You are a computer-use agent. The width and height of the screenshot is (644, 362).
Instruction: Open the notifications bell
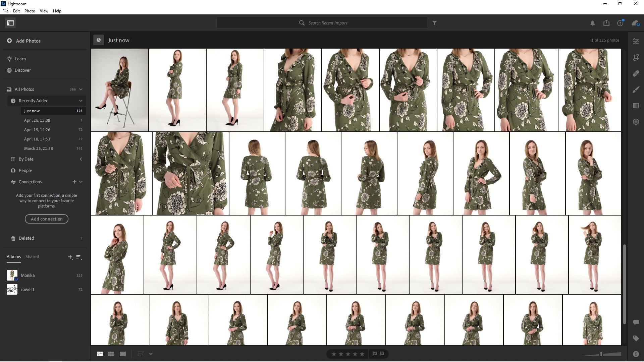click(x=592, y=23)
